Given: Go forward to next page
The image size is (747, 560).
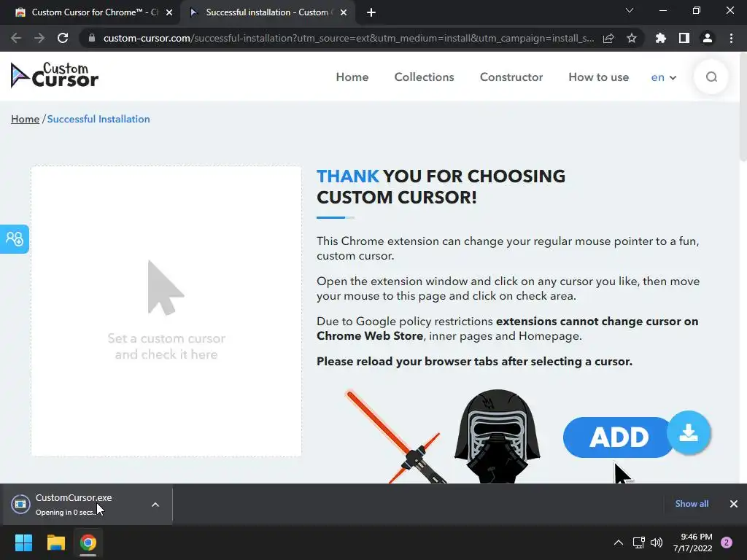Looking at the screenshot, I should pos(39,38).
